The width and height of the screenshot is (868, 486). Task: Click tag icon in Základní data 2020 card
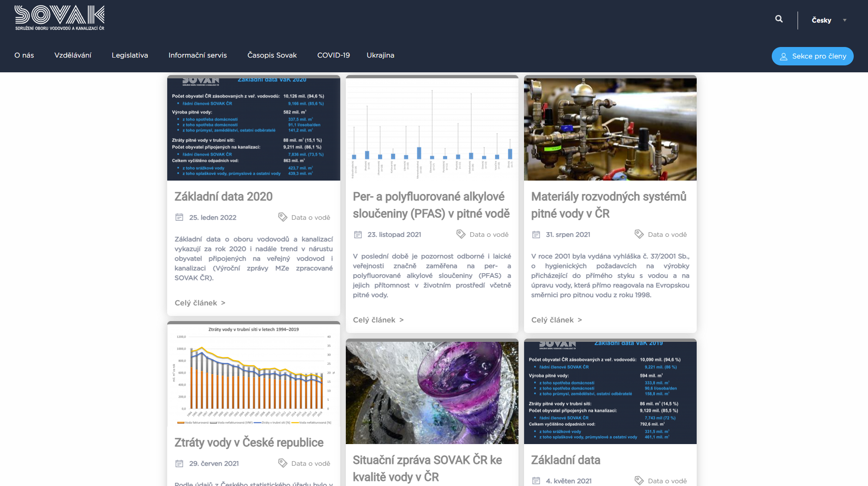(x=283, y=217)
